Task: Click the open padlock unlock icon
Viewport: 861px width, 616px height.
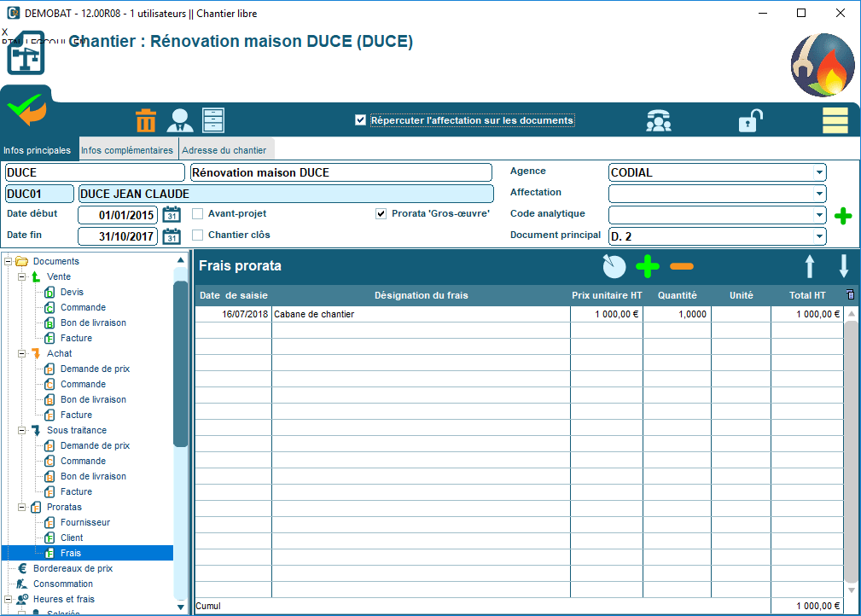Action: click(x=749, y=121)
